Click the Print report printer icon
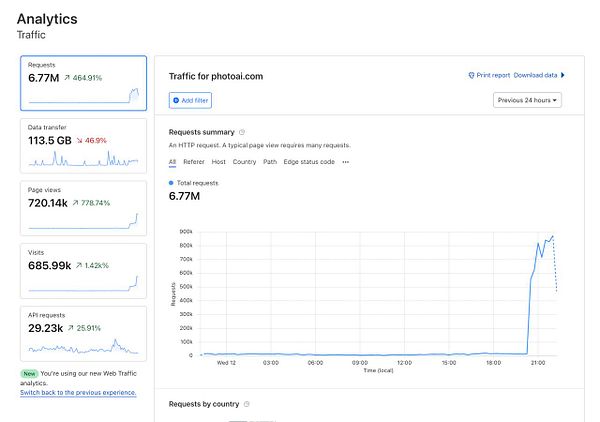This screenshot has width=600, height=422. (x=471, y=75)
